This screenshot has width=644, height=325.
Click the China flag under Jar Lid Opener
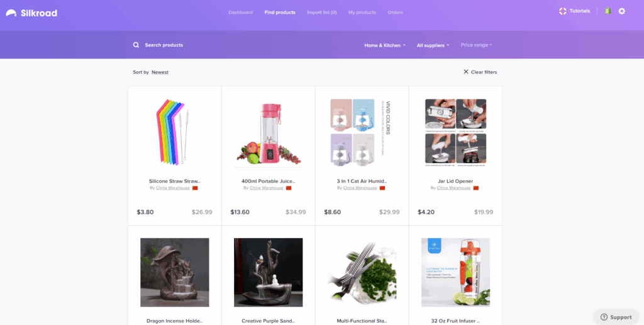point(476,188)
